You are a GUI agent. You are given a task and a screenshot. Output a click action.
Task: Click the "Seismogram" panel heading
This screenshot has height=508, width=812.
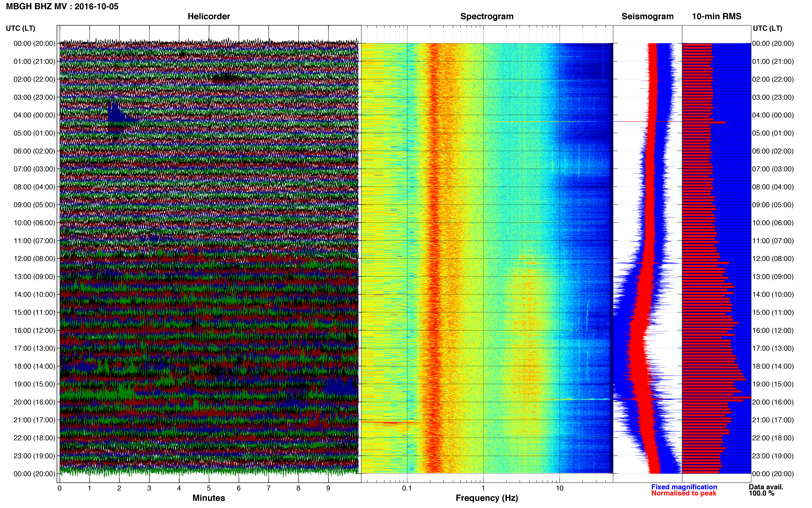coord(648,16)
